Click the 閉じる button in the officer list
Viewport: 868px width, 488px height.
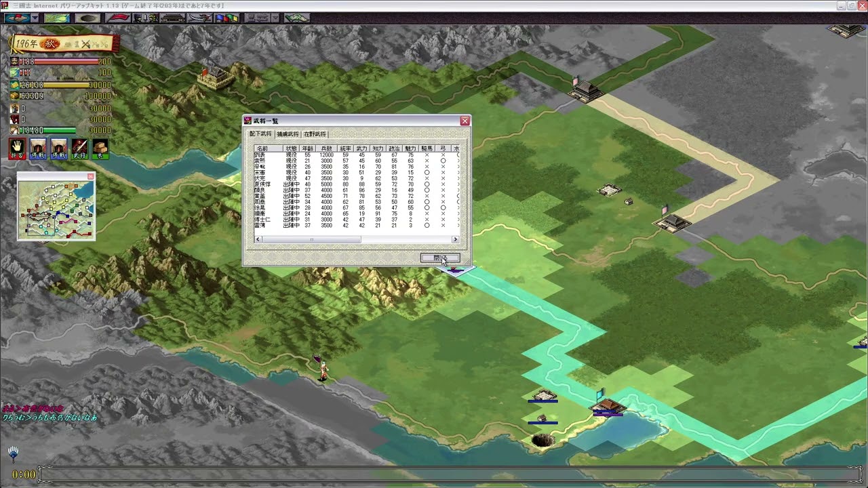[440, 258]
